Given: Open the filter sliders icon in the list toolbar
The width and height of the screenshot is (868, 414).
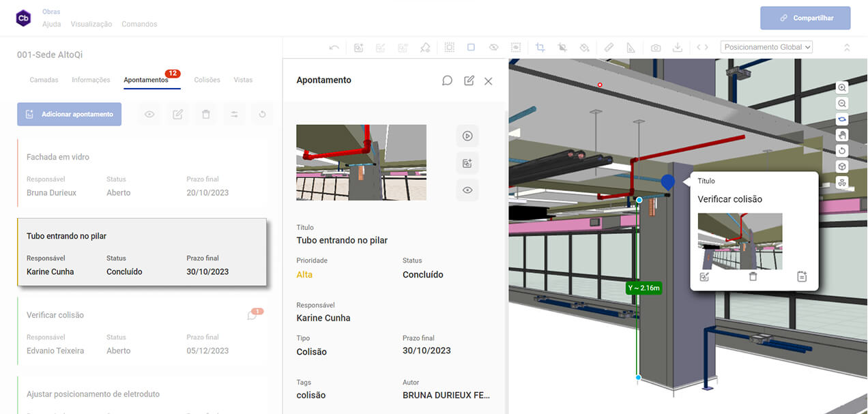Looking at the screenshot, I should pos(234,115).
